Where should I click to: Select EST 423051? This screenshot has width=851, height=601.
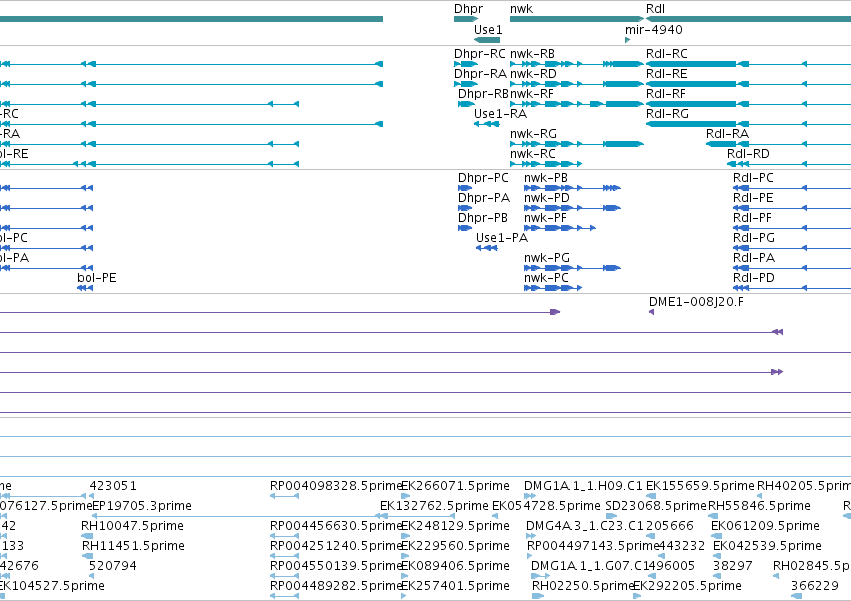(91, 496)
